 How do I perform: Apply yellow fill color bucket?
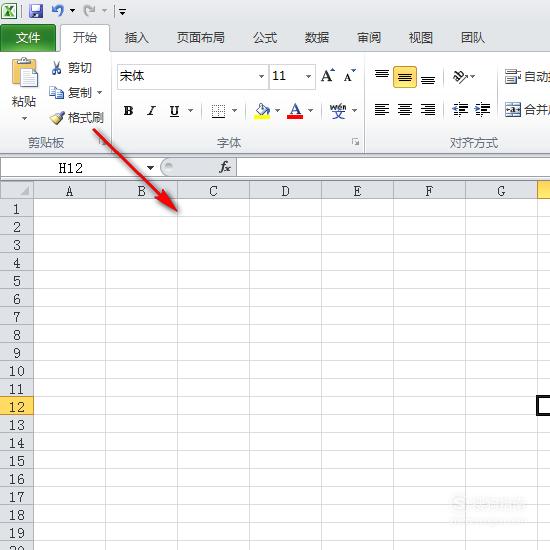pos(262,111)
